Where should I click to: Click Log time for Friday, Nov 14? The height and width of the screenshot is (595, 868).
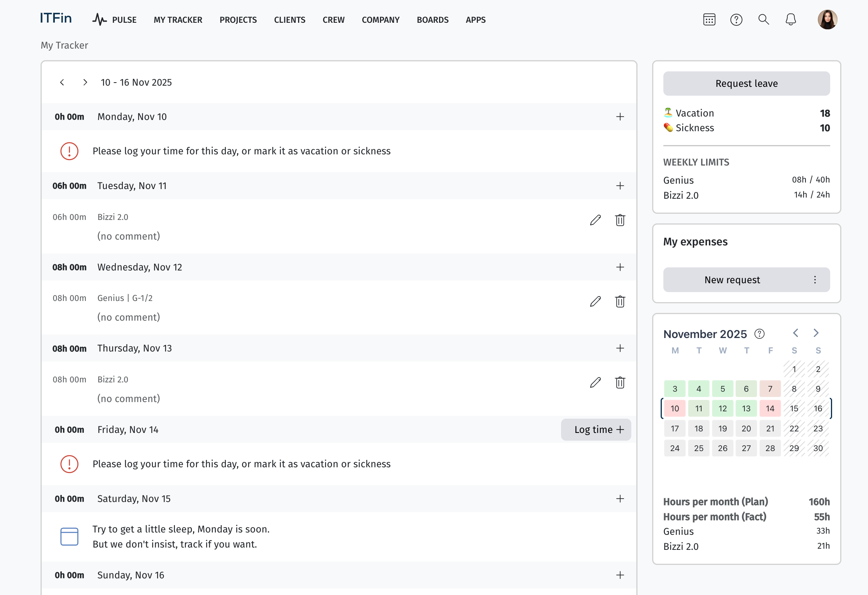[x=595, y=429]
